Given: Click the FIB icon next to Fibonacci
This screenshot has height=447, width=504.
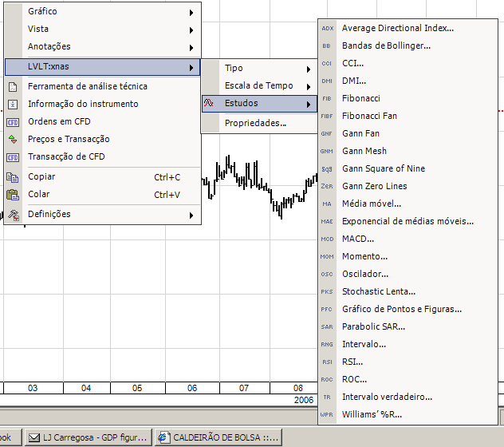Looking at the screenshot, I should point(327,98).
